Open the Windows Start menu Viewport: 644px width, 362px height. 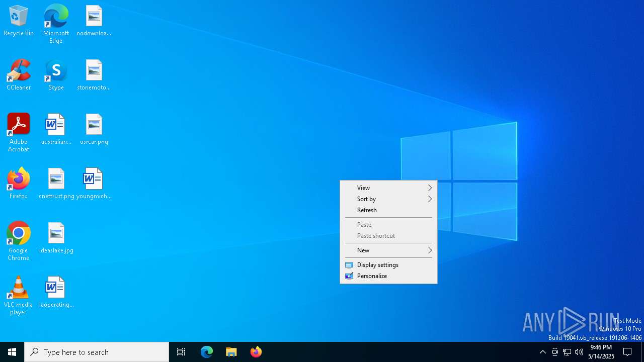(x=12, y=352)
